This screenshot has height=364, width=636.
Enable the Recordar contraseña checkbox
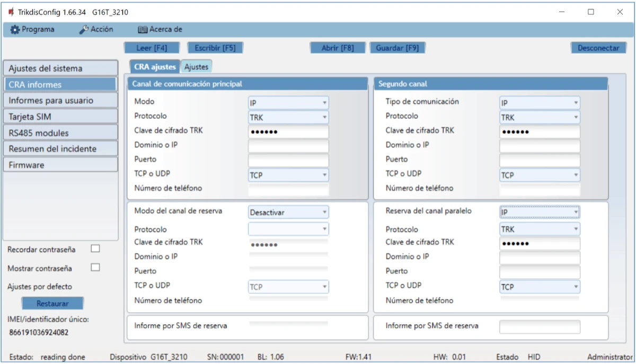coord(95,249)
